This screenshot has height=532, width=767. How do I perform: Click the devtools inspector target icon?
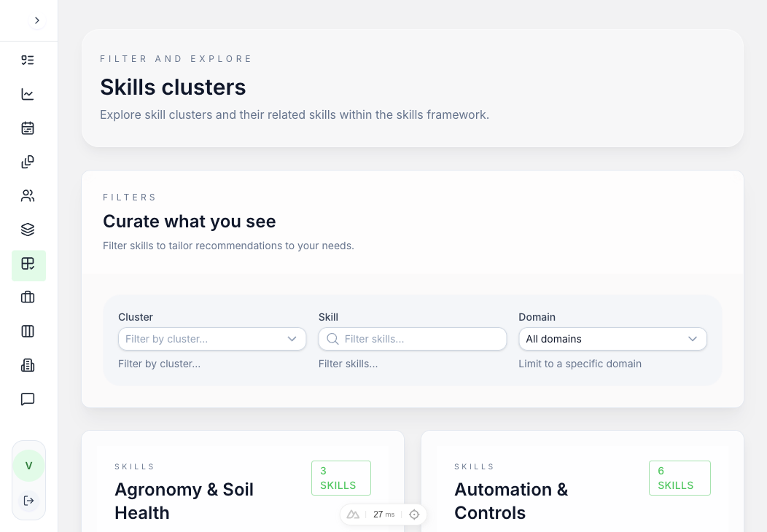tap(414, 515)
